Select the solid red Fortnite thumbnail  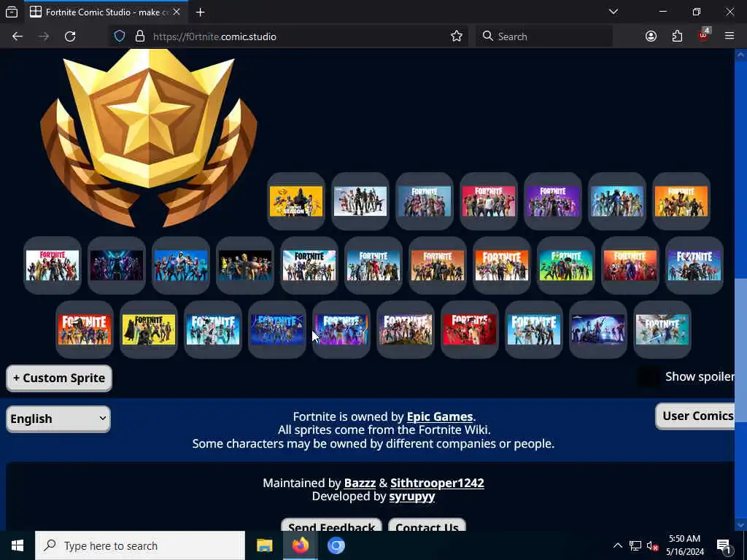click(x=469, y=330)
